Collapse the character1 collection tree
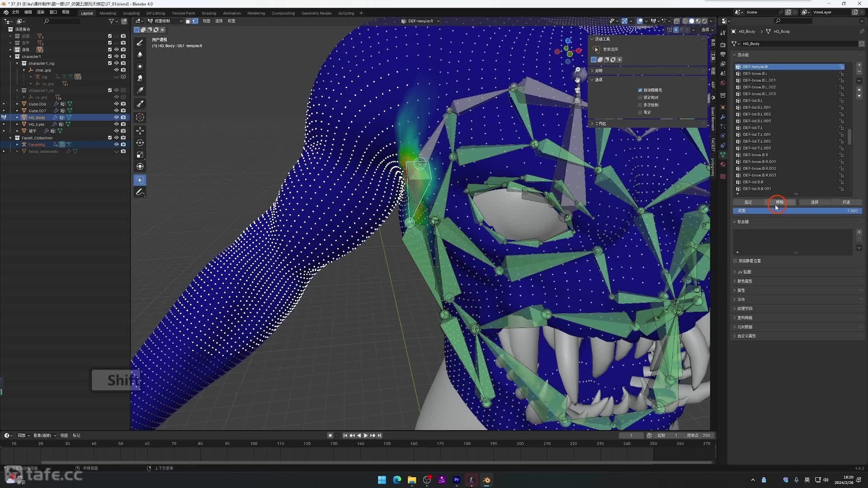The width and height of the screenshot is (868, 488). 10,56
